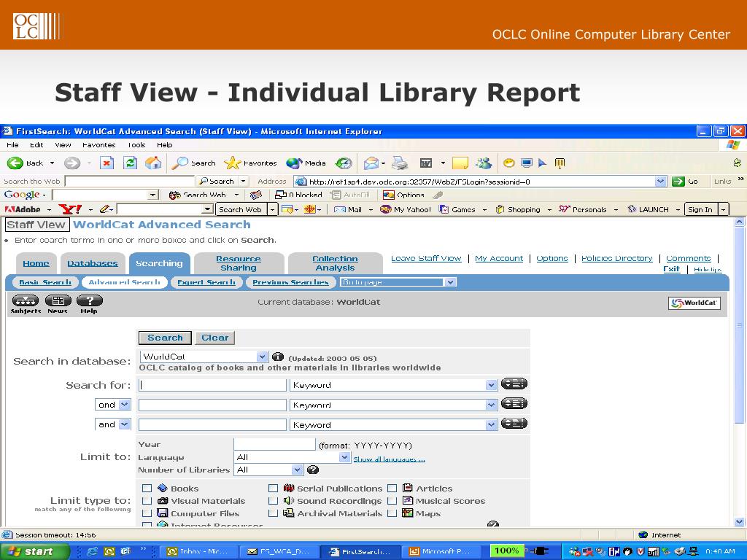The image size is (747, 560).
Task: Click the scrollbar down arrow
Action: 739,521
